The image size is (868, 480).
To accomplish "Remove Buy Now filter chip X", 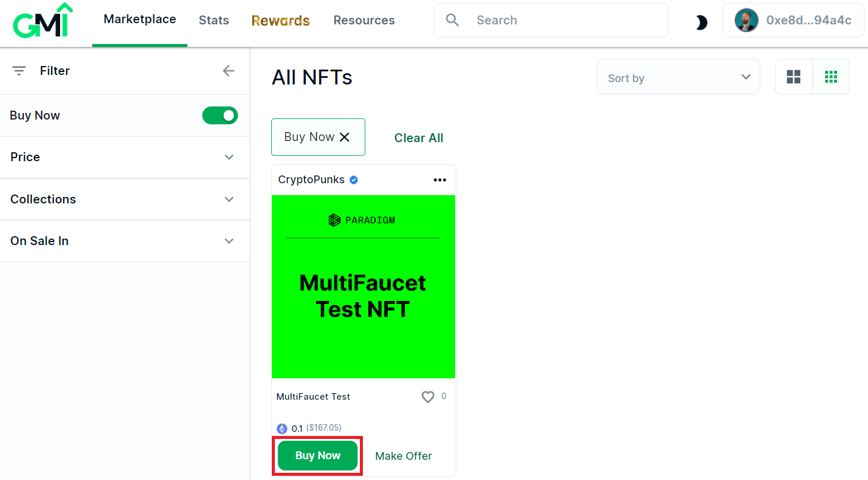I will (x=344, y=137).
